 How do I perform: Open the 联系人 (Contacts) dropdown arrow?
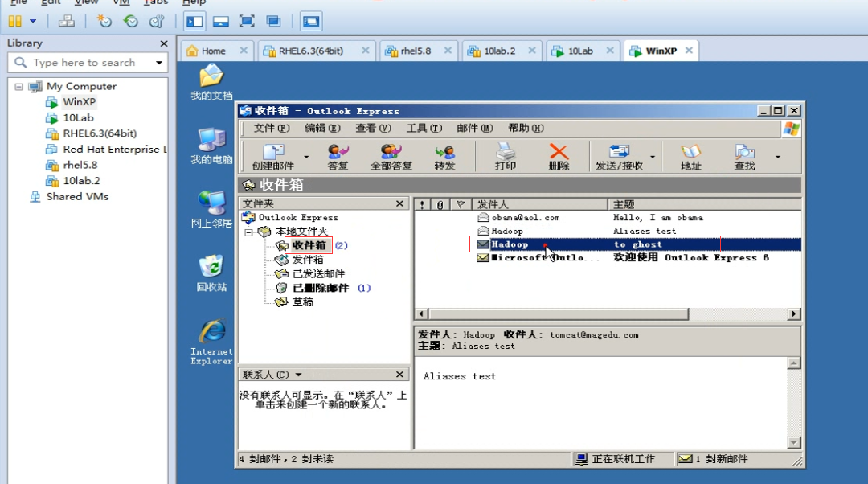(298, 375)
